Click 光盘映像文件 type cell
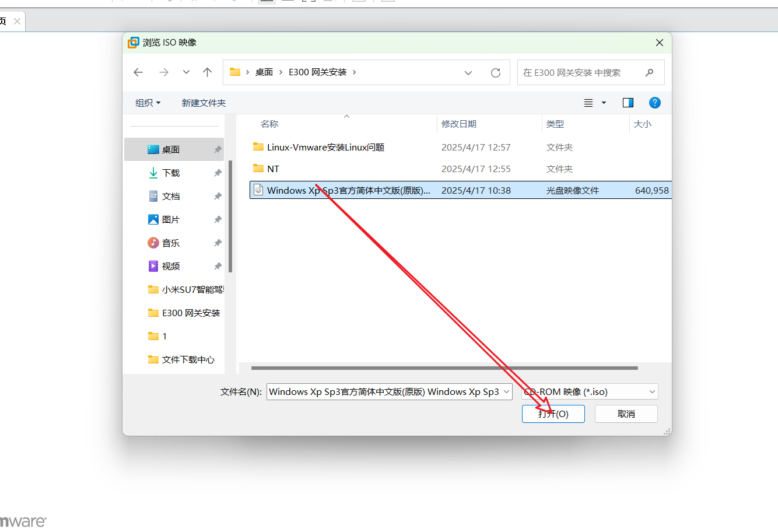 tap(573, 190)
